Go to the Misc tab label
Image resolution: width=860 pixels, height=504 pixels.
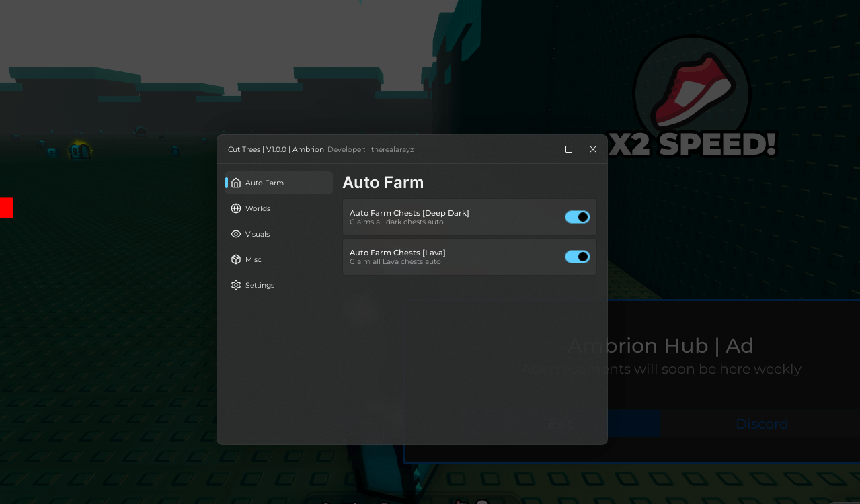[253, 259]
